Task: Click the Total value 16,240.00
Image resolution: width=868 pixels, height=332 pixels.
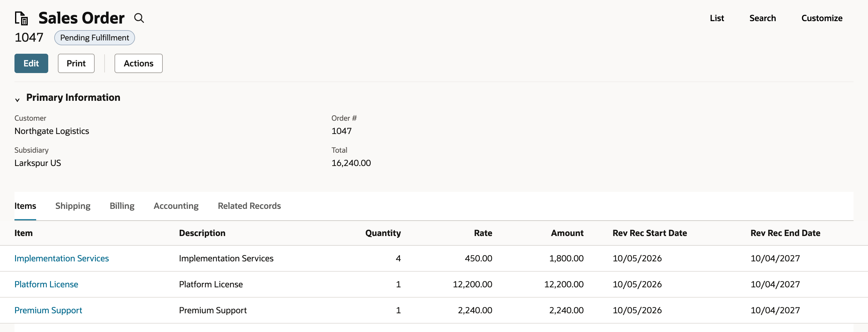Action: click(351, 163)
